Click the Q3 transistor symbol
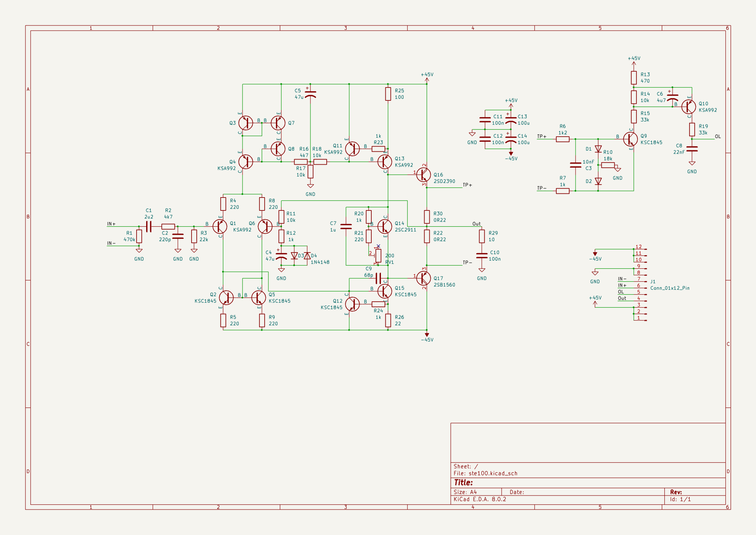 coord(245,123)
